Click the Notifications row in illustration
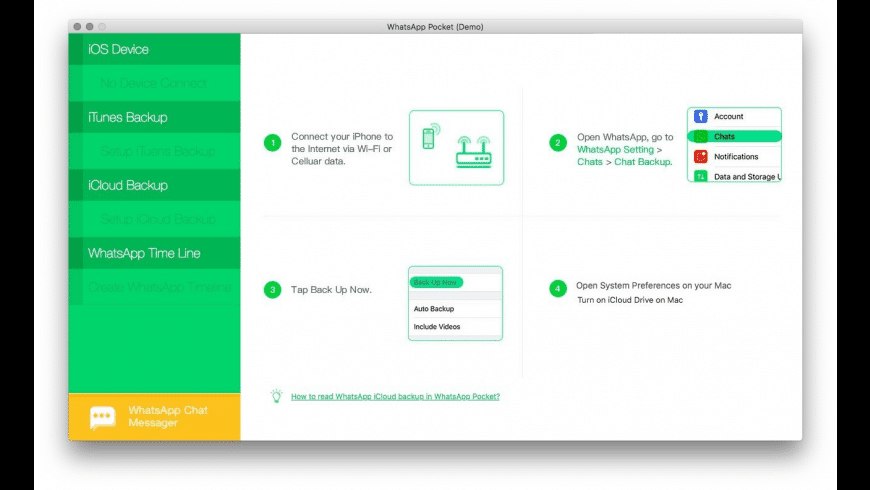 pyautogui.click(x=734, y=156)
